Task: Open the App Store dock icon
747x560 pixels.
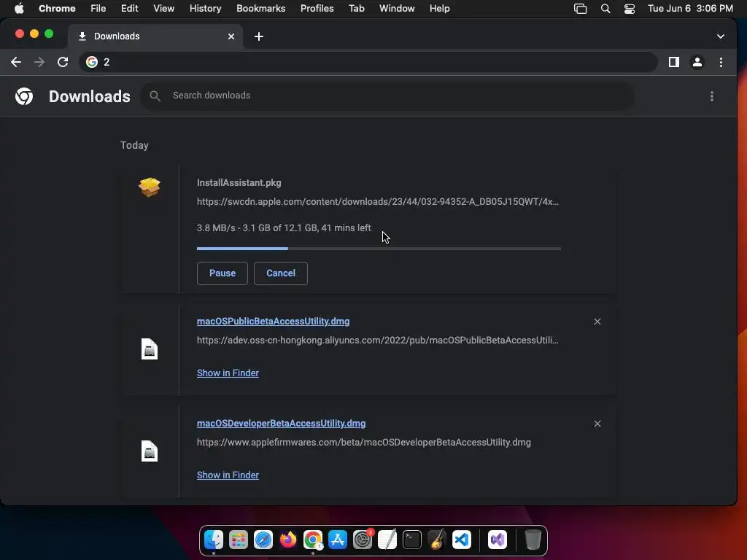Action: 337,540
